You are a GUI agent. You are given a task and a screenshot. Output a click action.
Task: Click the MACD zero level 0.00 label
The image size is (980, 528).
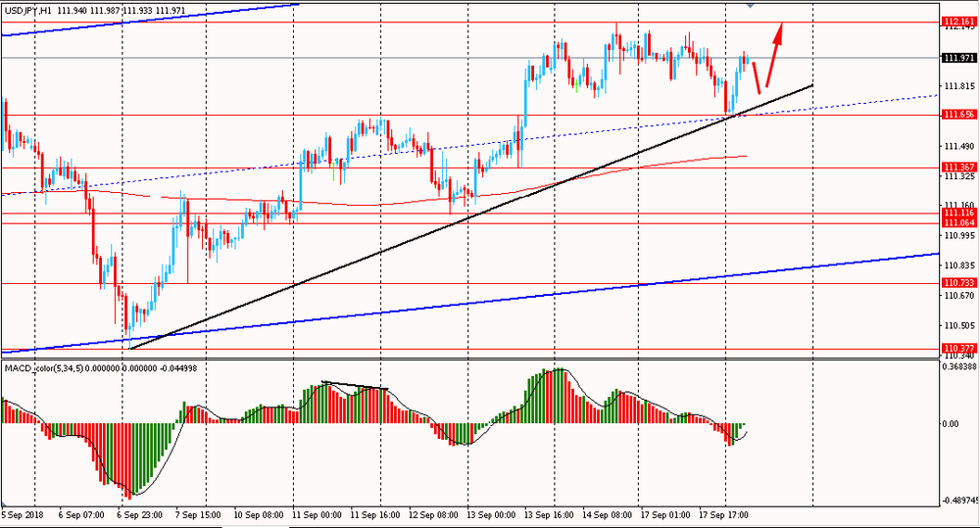pos(950,424)
